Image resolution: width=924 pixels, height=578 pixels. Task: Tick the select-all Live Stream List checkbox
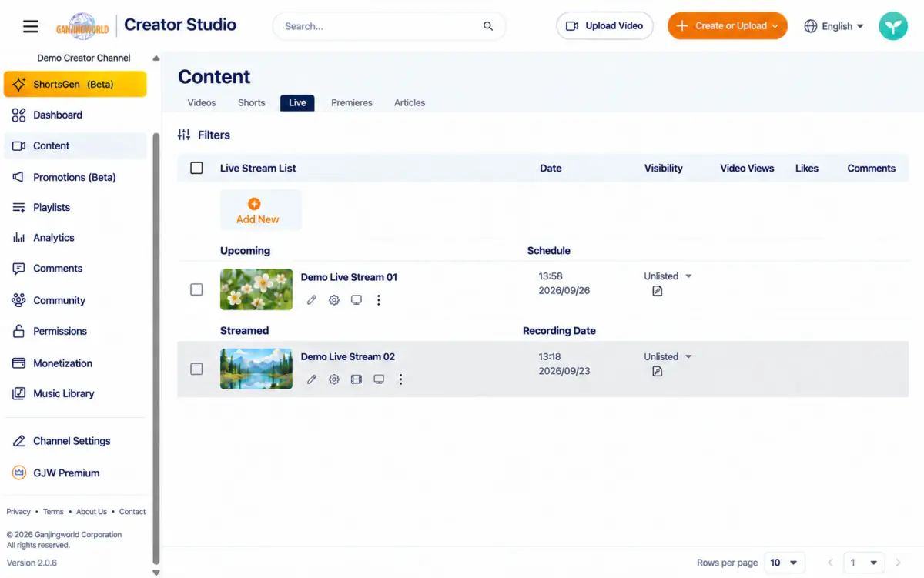pyautogui.click(x=196, y=169)
